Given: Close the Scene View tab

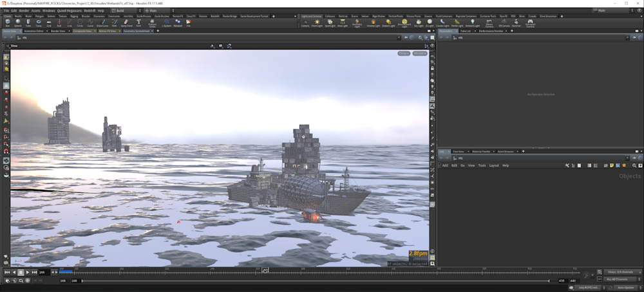Looking at the screenshot, I should pos(20,31).
